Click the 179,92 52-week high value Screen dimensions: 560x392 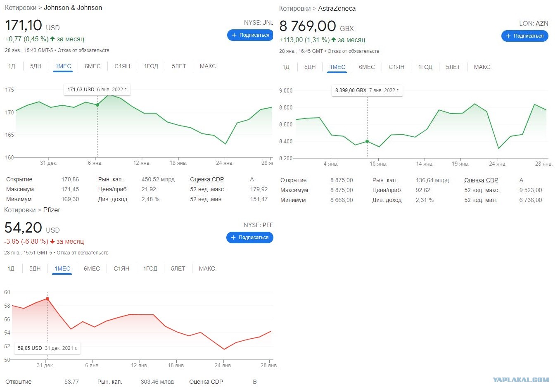[259, 189]
